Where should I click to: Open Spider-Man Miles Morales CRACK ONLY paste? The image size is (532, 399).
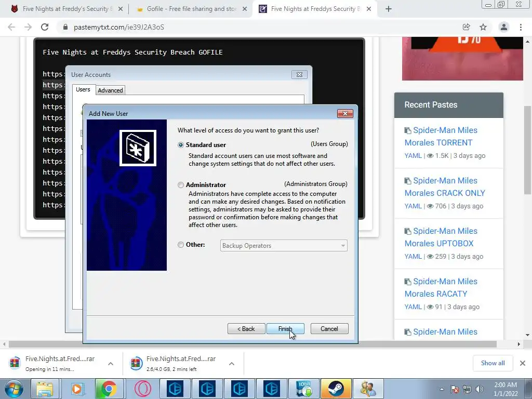[445, 187]
